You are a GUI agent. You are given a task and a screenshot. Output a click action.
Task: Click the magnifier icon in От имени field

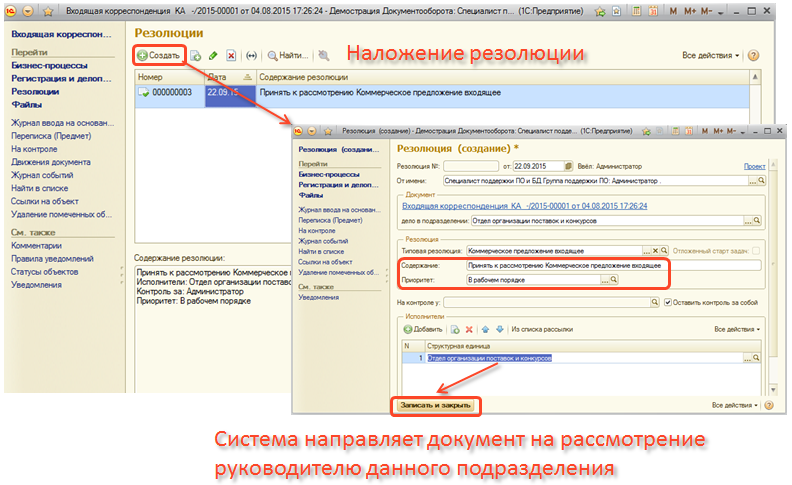[x=760, y=181]
